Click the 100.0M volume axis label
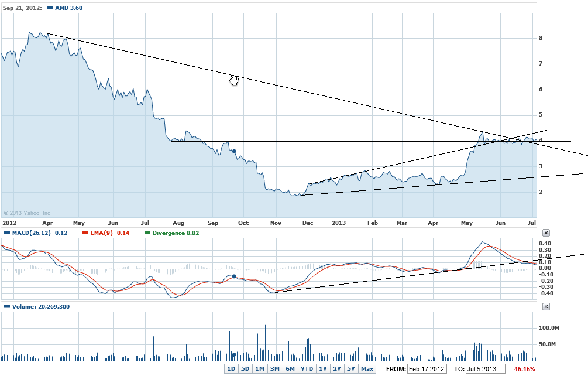The width and height of the screenshot is (588, 376). pyautogui.click(x=549, y=328)
